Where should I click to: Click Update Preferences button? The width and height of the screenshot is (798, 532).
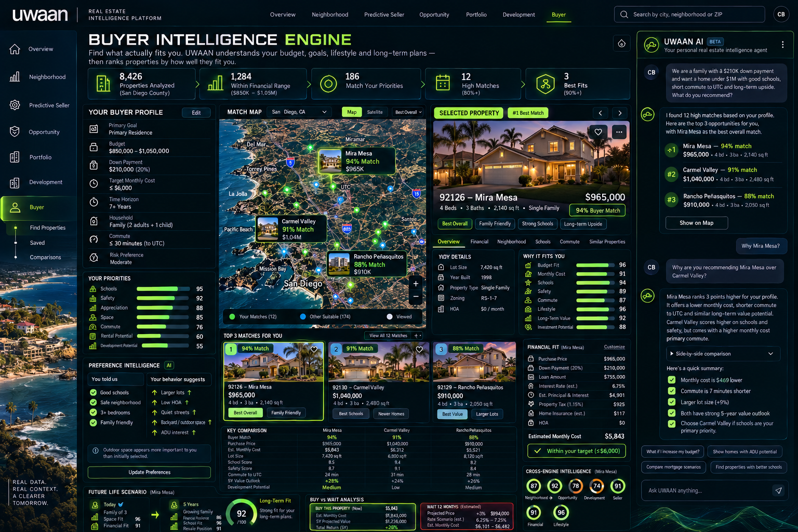[x=150, y=472]
